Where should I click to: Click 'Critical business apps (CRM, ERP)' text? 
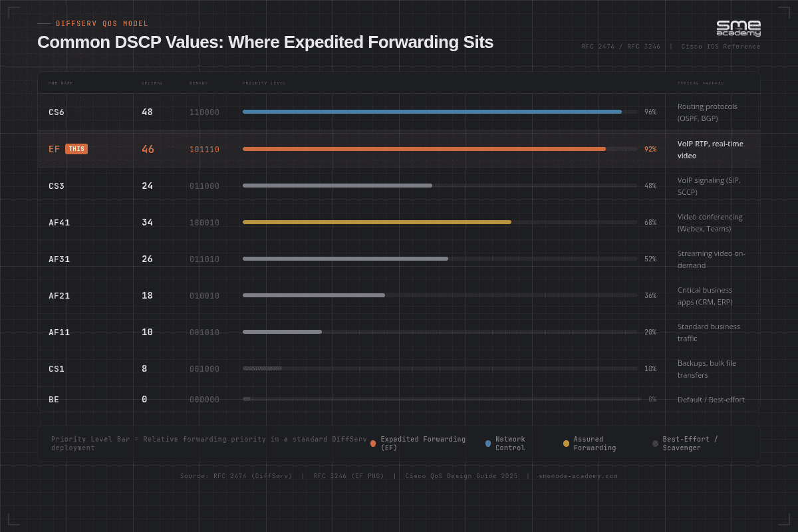[x=705, y=295]
